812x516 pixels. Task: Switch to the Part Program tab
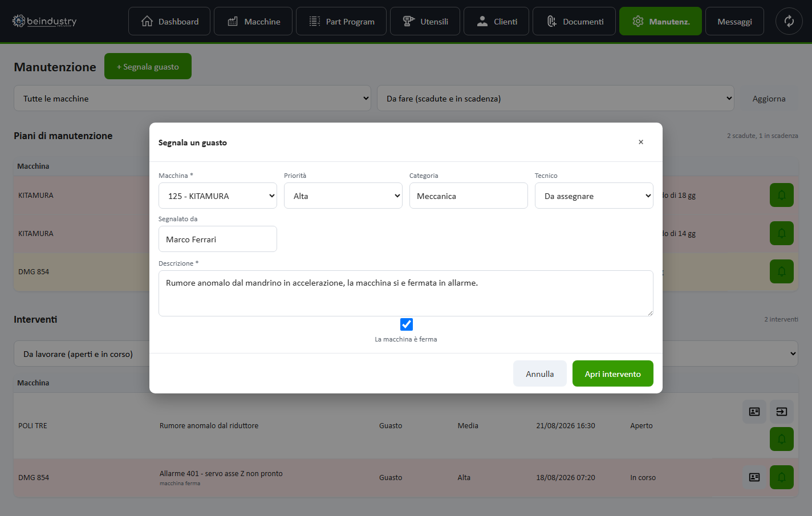(341, 21)
